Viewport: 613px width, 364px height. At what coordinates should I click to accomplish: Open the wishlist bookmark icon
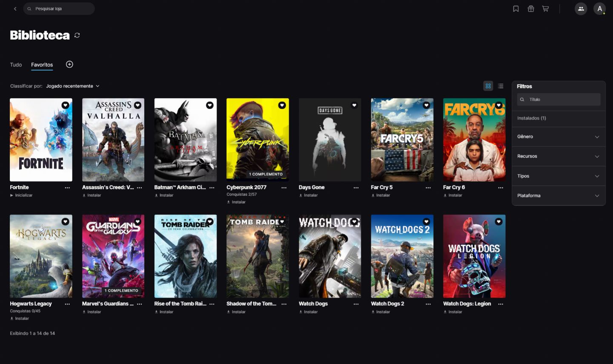(x=516, y=9)
